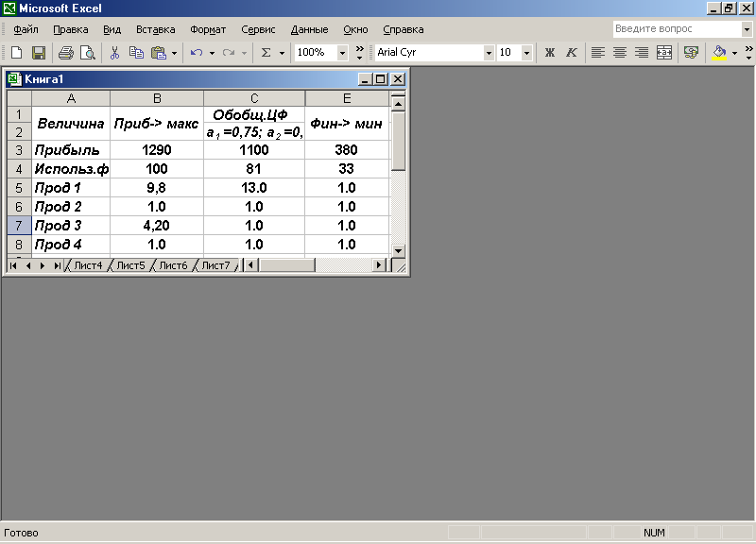This screenshot has width=756, height=544.
Task: Open the Данные menu
Action: coord(310,30)
